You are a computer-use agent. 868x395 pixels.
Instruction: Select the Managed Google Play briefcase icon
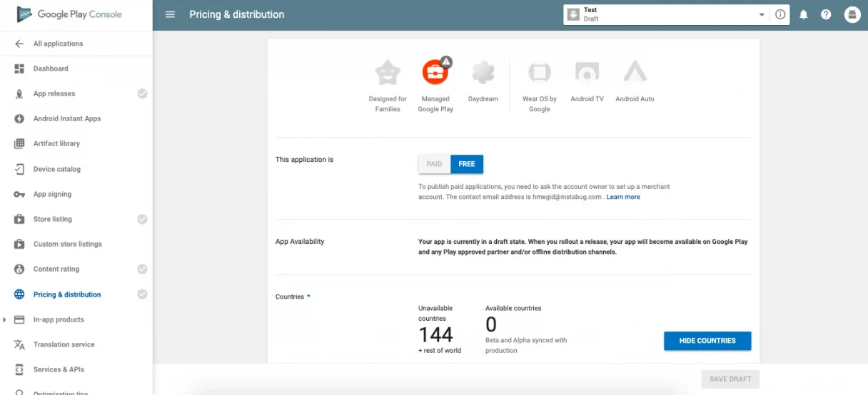pos(435,71)
